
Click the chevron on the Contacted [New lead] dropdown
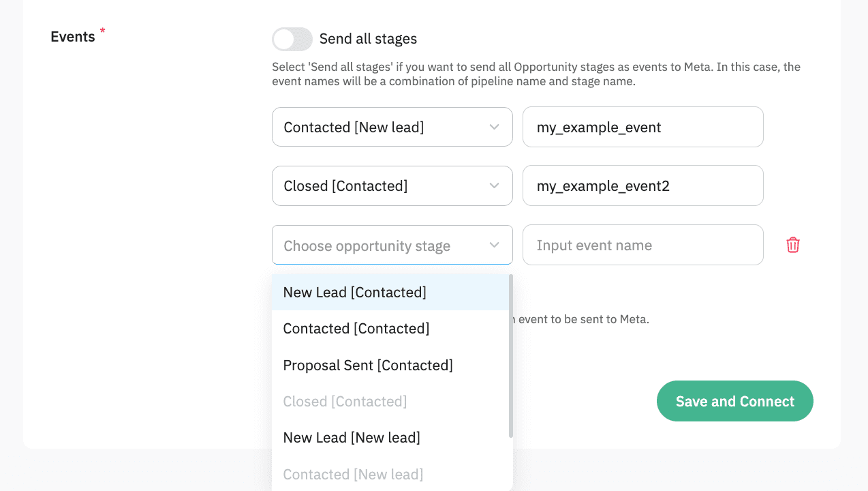[495, 127]
